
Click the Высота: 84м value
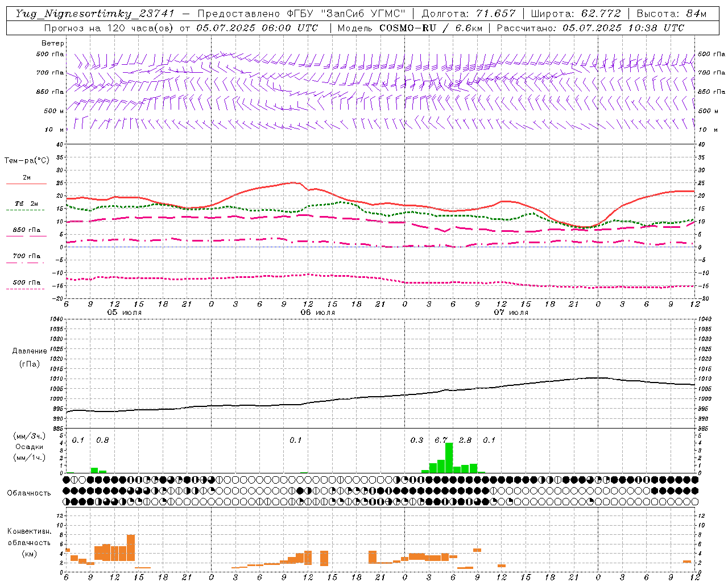(x=672, y=14)
